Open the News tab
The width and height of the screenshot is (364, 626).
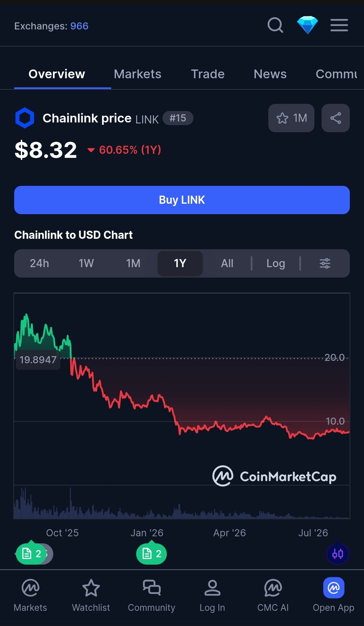[270, 74]
